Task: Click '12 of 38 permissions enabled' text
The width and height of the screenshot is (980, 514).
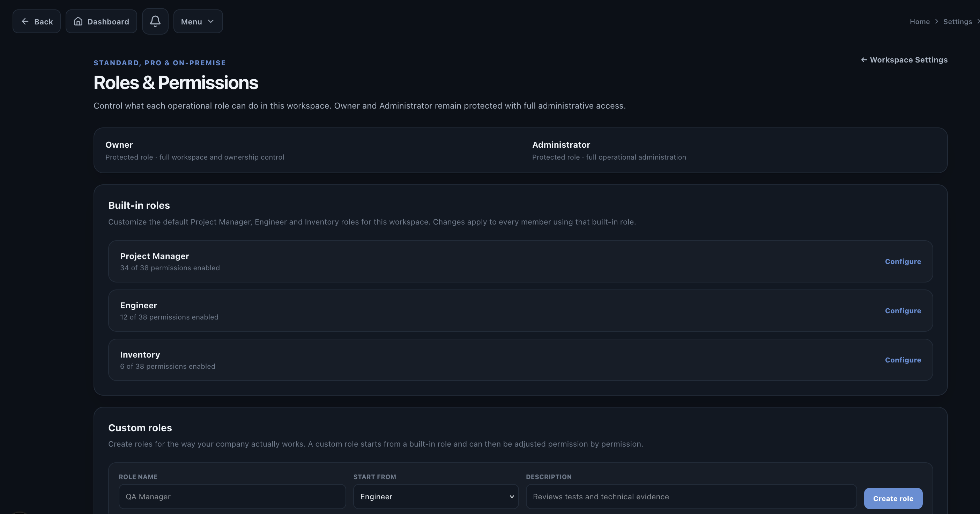Action: 169,317
